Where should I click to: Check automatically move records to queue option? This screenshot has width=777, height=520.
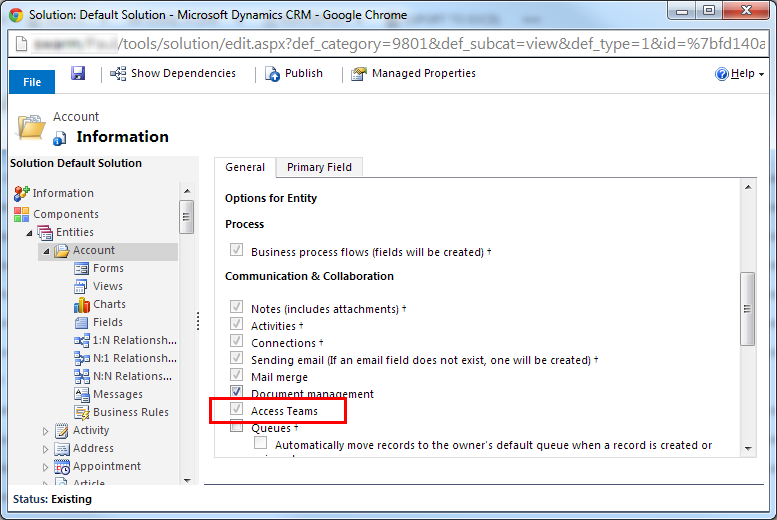(x=261, y=443)
